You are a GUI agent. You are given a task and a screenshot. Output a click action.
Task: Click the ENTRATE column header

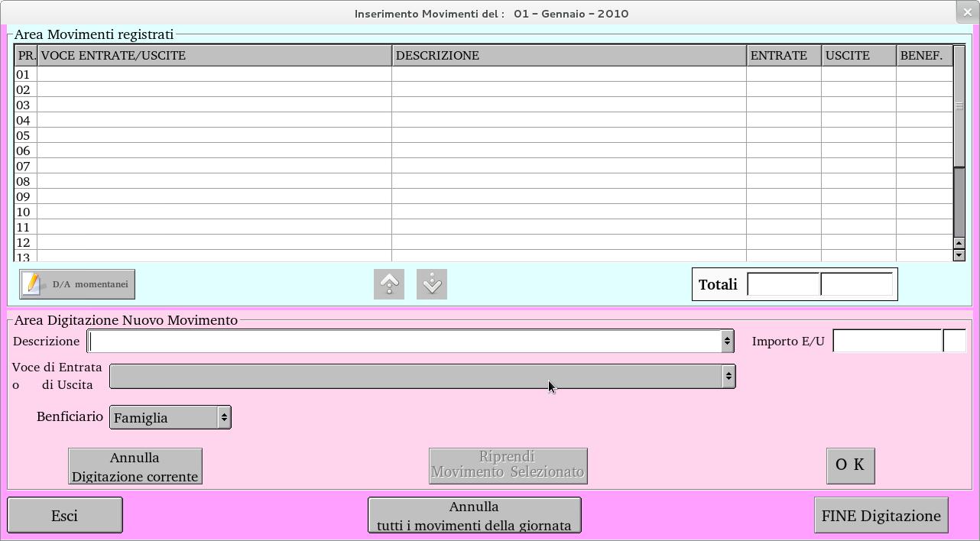(784, 56)
